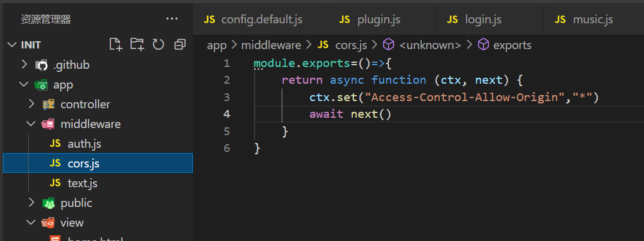The width and height of the screenshot is (644, 241).
Task: Click line number 4 in the gutter
Action: coord(226,114)
